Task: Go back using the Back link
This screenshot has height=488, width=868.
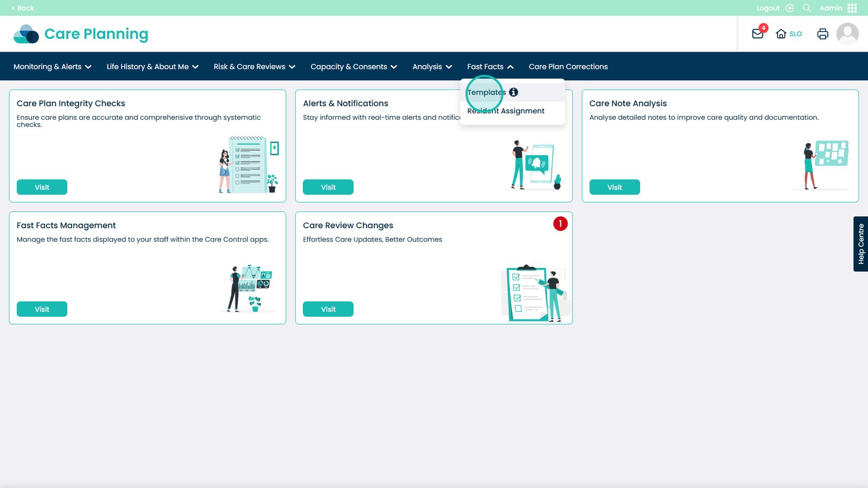Action: (23, 8)
